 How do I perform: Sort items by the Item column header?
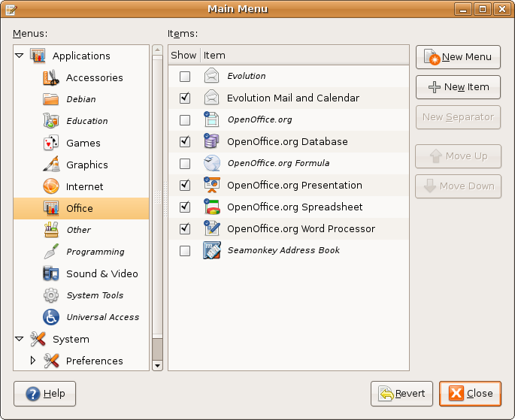click(x=304, y=55)
